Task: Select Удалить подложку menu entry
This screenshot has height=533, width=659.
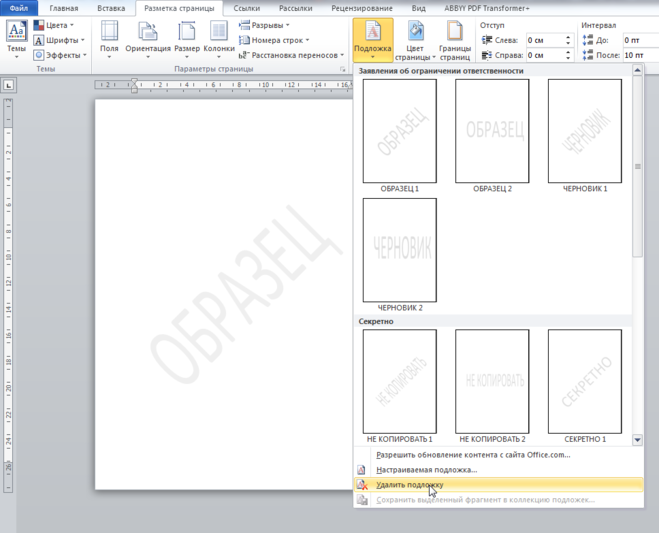Action: pyautogui.click(x=410, y=484)
